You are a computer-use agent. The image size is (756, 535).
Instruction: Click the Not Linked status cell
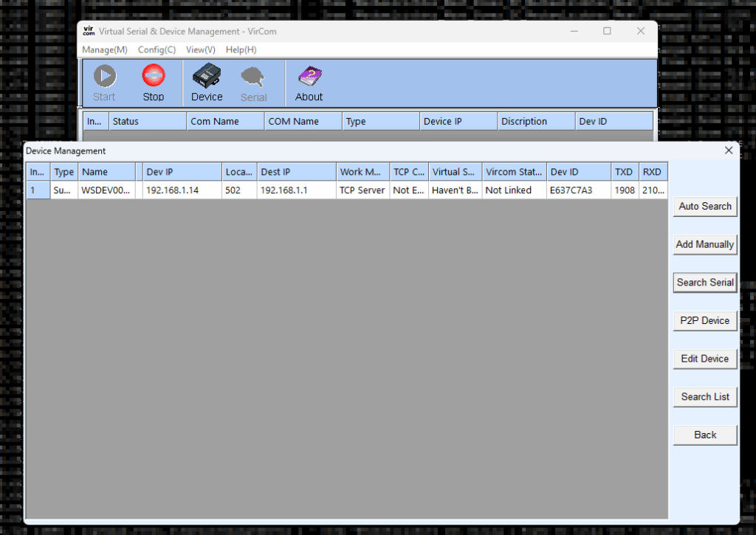515,190
